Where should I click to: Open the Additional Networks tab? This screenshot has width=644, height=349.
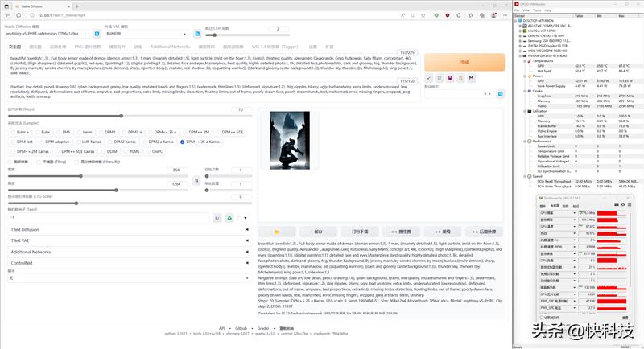pyautogui.click(x=170, y=47)
